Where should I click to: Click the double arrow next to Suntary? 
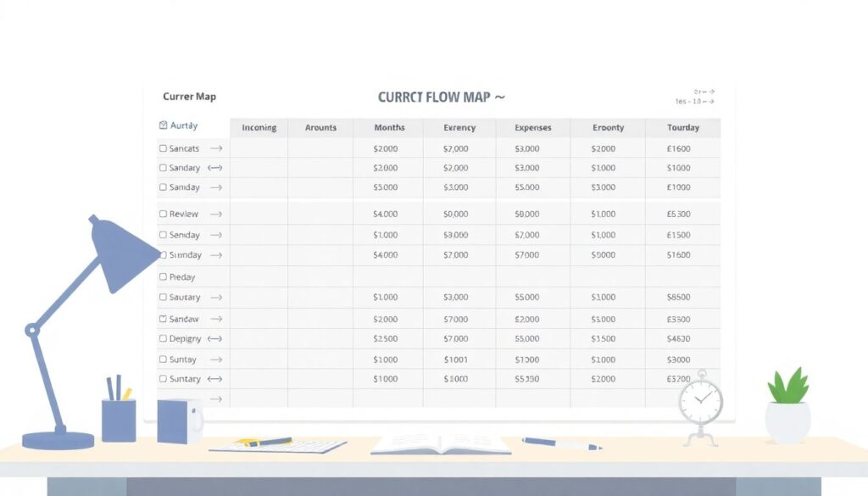point(215,379)
